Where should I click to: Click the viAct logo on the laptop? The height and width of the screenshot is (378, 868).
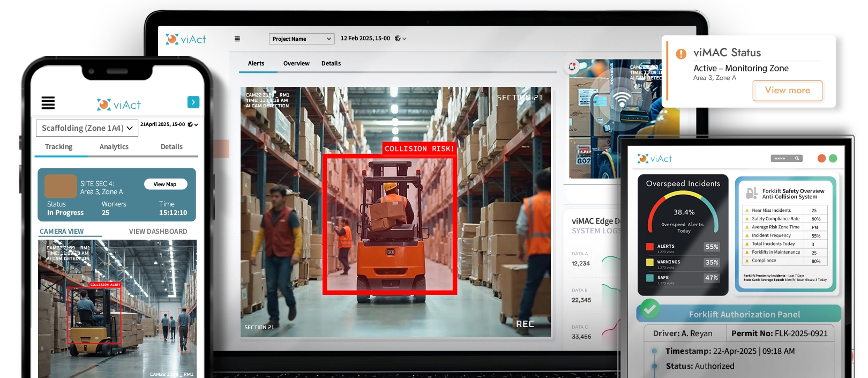pyautogui.click(x=186, y=39)
